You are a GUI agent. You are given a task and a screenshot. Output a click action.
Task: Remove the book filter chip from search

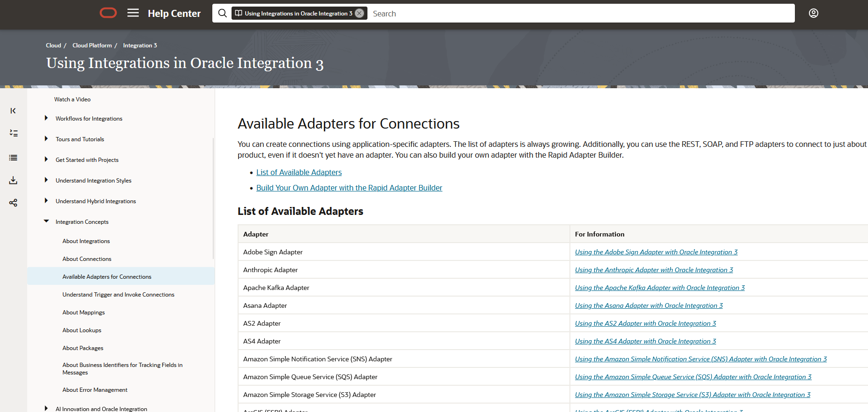[359, 13]
